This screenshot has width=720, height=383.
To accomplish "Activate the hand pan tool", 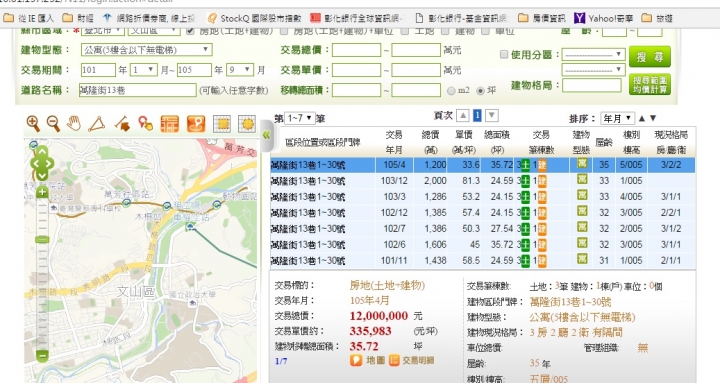I will [74, 124].
